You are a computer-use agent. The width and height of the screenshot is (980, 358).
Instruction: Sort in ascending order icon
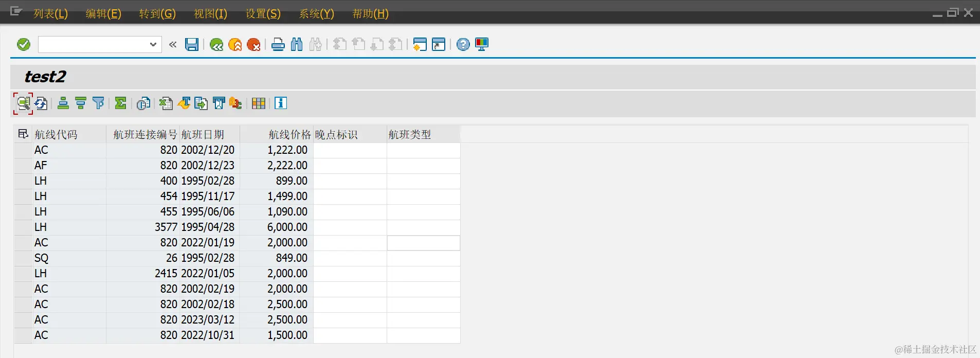coord(63,103)
